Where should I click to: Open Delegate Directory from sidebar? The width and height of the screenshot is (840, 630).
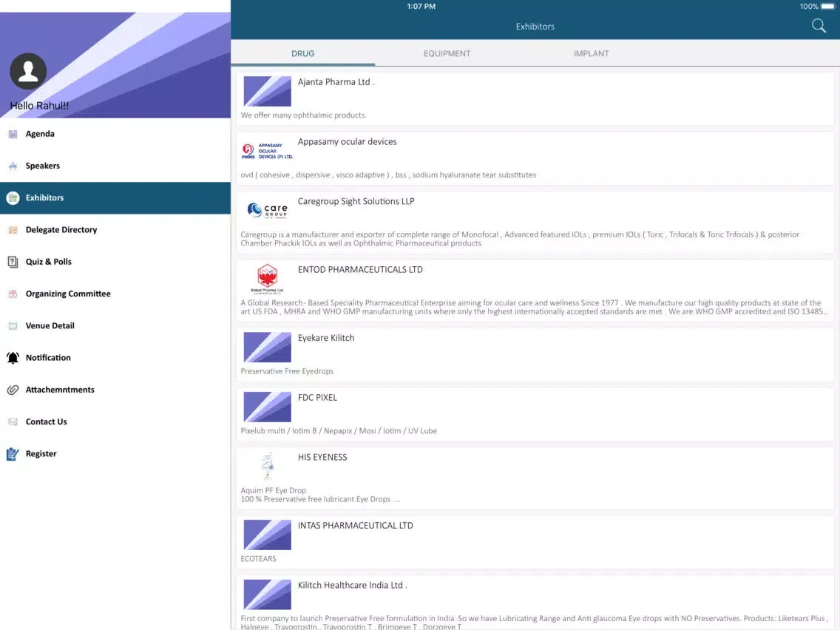(115, 230)
